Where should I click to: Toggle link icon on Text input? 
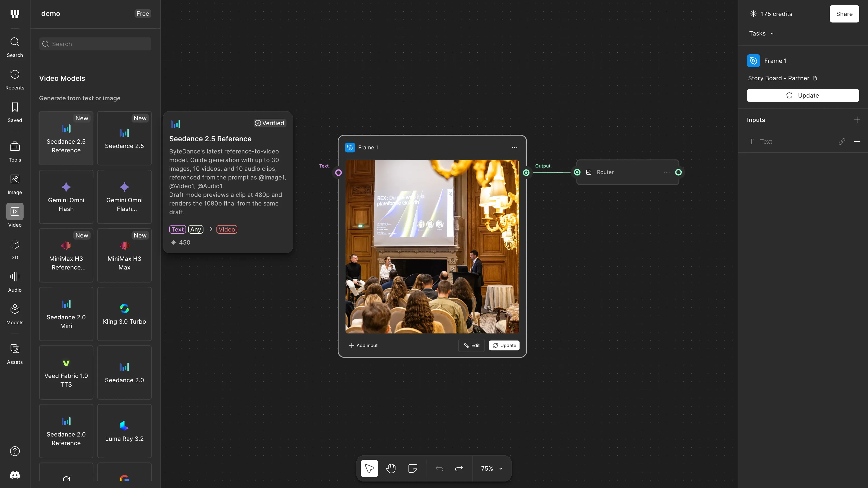tap(842, 142)
